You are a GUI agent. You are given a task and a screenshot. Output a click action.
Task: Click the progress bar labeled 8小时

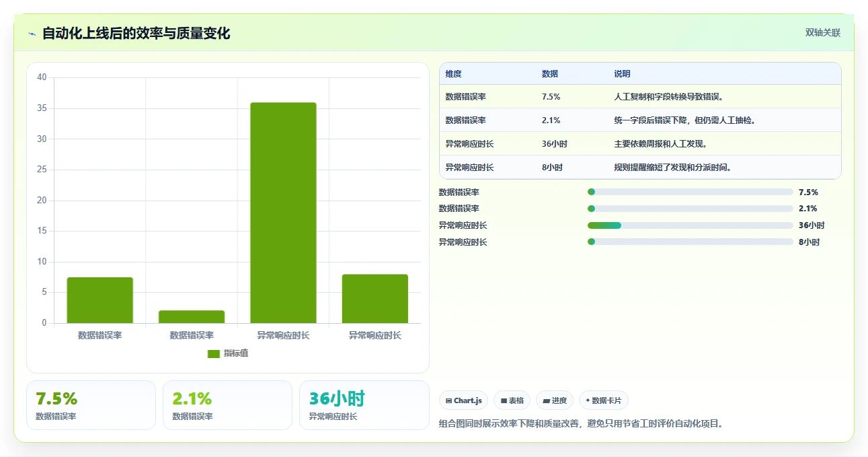coord(691,242)
